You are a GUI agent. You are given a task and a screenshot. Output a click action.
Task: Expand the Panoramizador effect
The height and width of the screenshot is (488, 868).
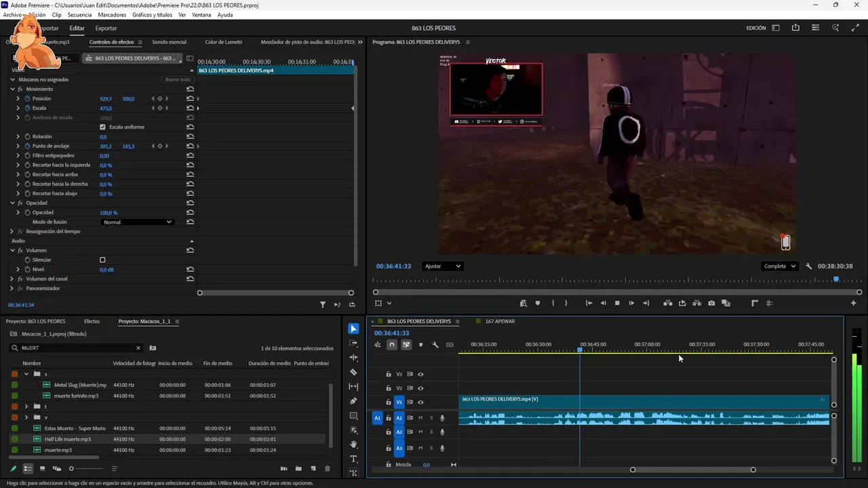tap(12, 289)
